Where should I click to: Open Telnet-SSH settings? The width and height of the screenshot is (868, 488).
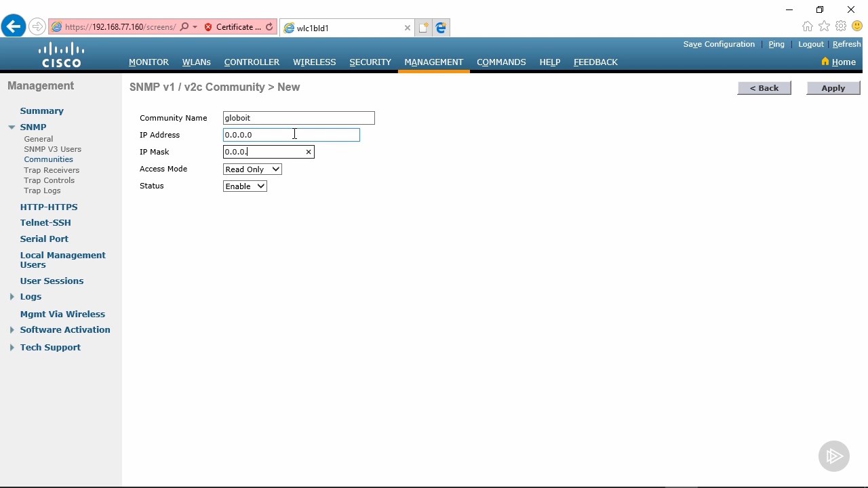45,222
